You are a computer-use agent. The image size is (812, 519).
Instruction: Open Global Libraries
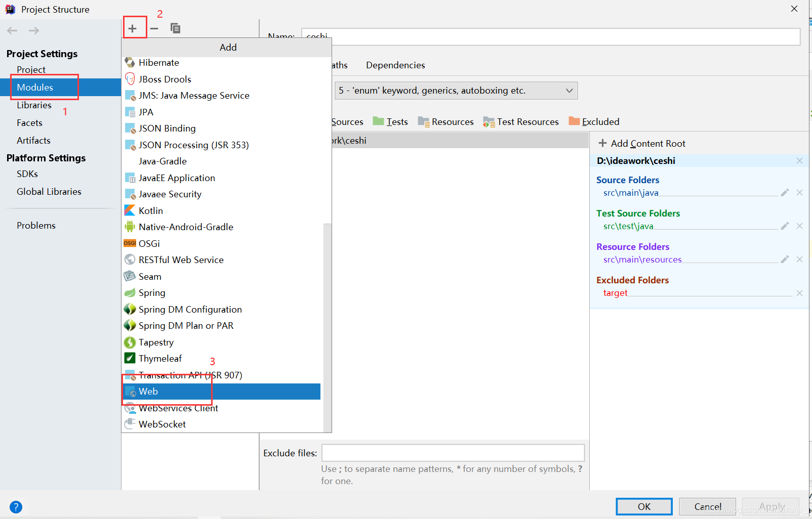click(x=49, y=192)
